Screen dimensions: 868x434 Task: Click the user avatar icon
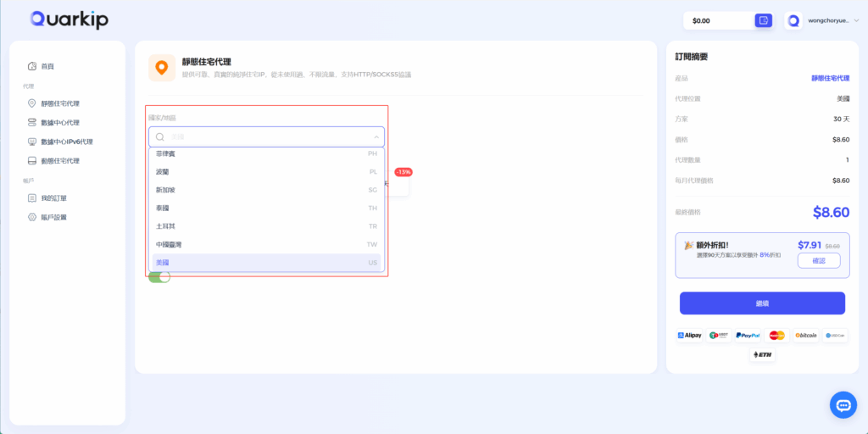(793, 20)
